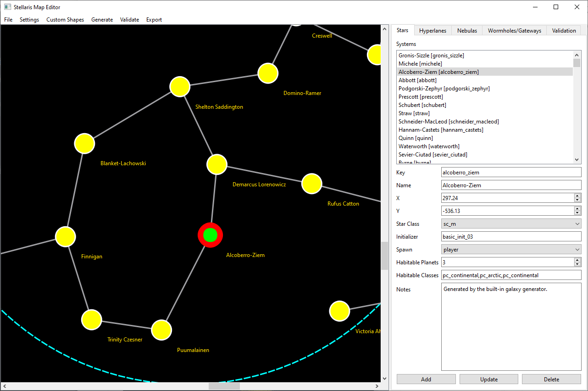
Task: Click the systems list scrollbar up arrow
Action: tap(577, 55)
